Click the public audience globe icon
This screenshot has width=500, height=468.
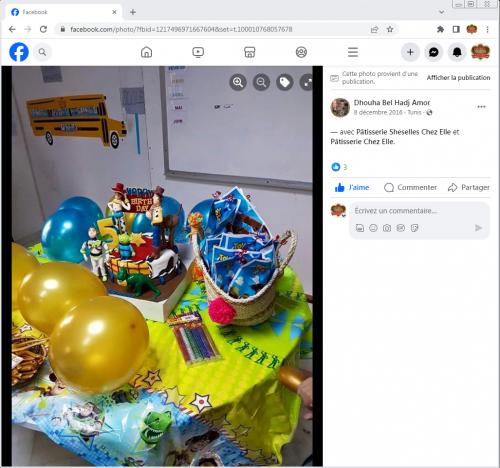coord(429,112)
